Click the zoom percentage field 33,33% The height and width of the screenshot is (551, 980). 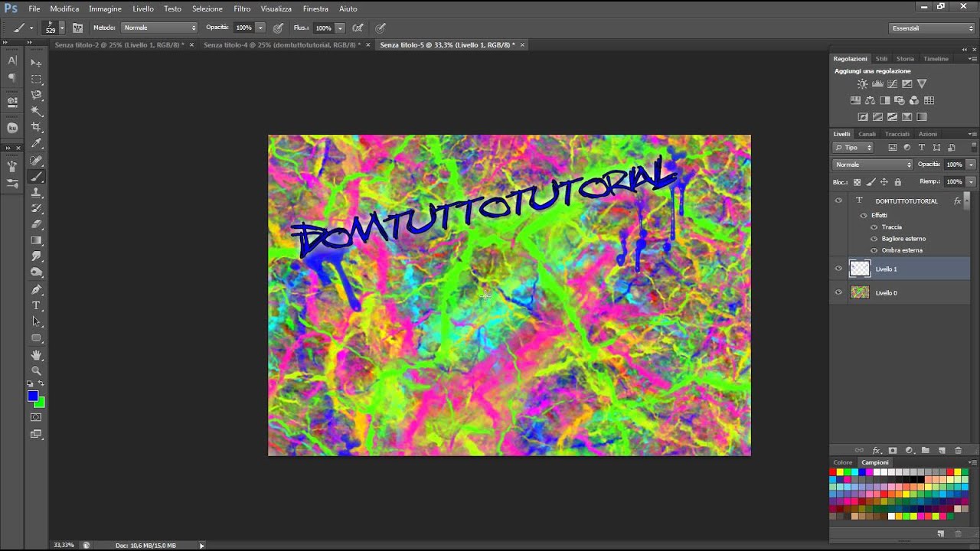click(64, 545)
